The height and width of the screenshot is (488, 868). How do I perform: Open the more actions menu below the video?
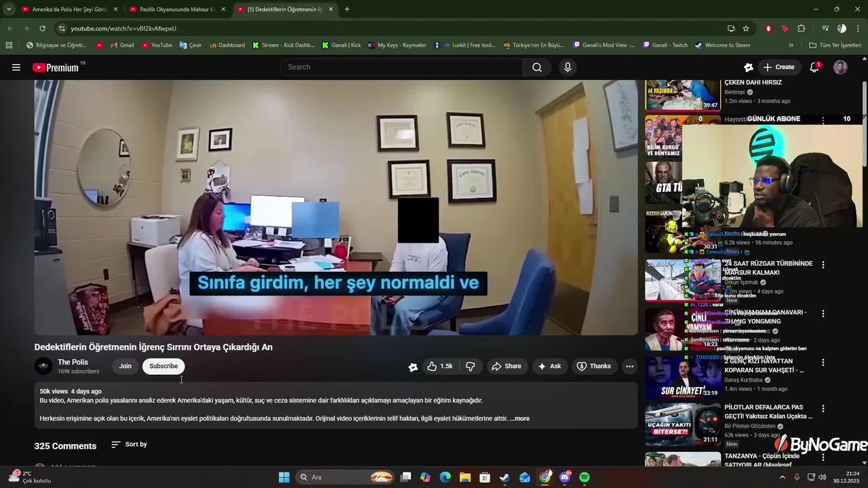(x=629, y=366)
